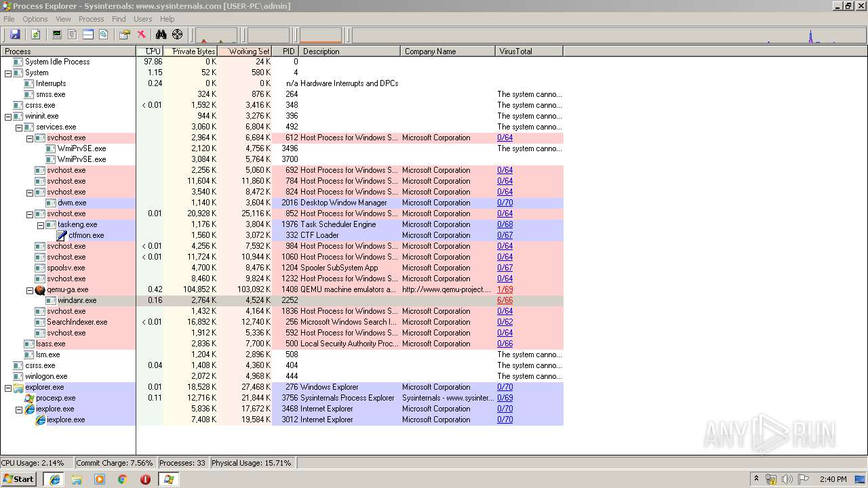The image size is (868, 488).
Task: Collapse the qemu-ga.exe tree node
Action: 30,289
